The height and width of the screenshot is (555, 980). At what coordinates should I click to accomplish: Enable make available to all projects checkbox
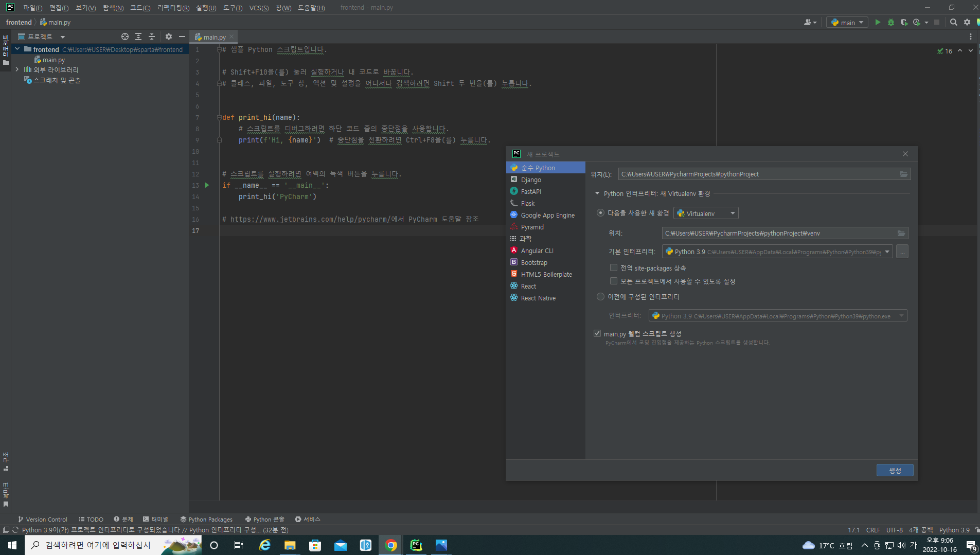614,281
